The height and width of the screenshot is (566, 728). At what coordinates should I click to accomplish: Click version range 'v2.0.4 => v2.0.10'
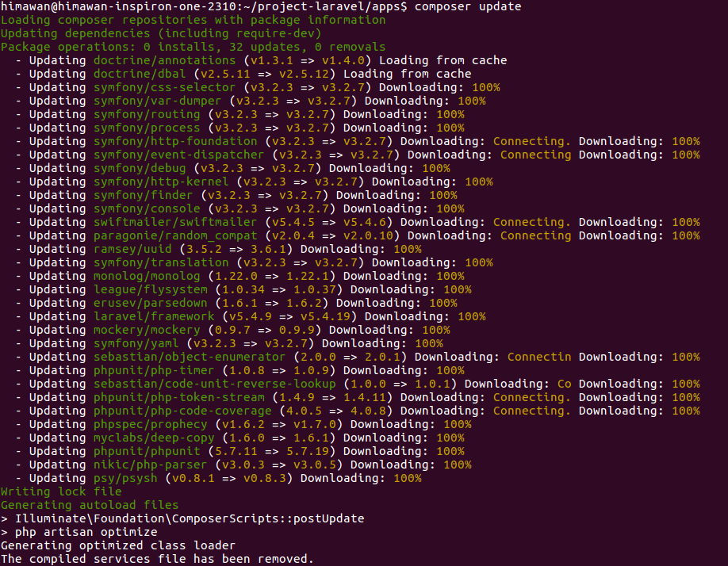coord(332,235)
